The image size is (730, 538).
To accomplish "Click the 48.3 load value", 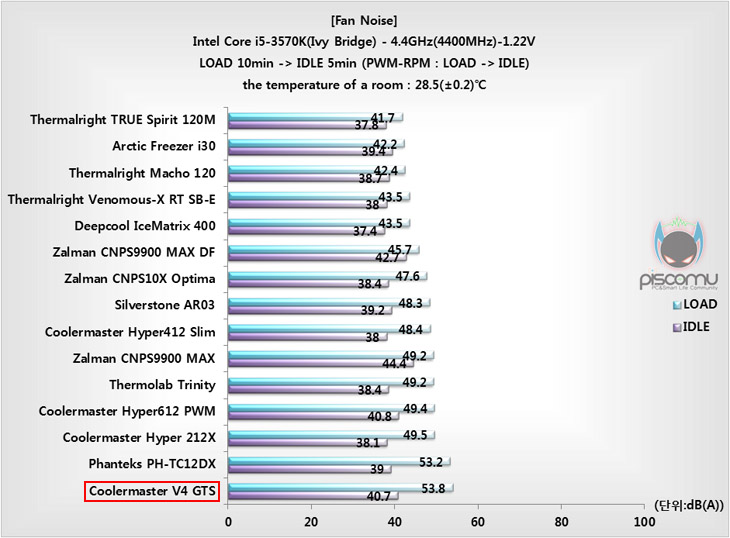I will point(410,303).
